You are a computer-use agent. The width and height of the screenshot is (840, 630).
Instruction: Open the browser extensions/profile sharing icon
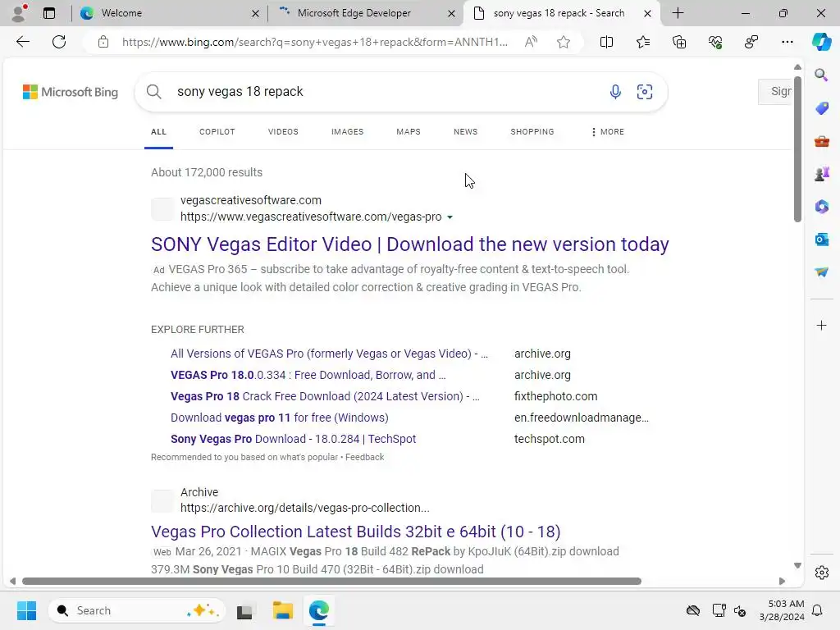pyautogui.click(x=751, y=42)
